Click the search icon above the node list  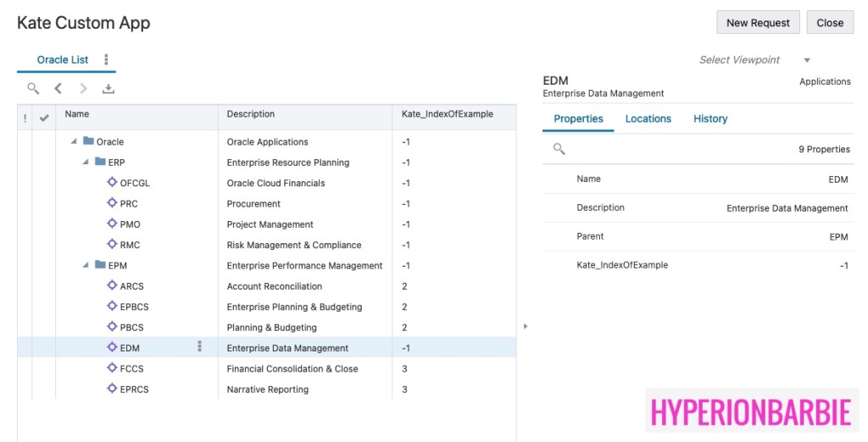pos(33,88)
